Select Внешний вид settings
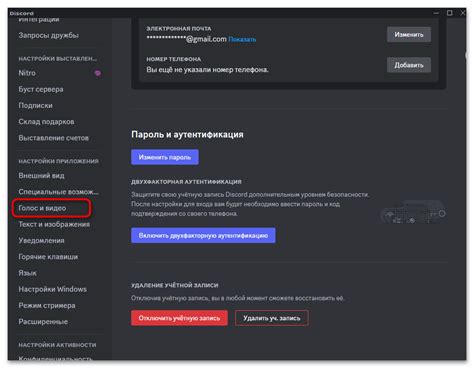Screen dimensions: 474x368 (41, 176)
